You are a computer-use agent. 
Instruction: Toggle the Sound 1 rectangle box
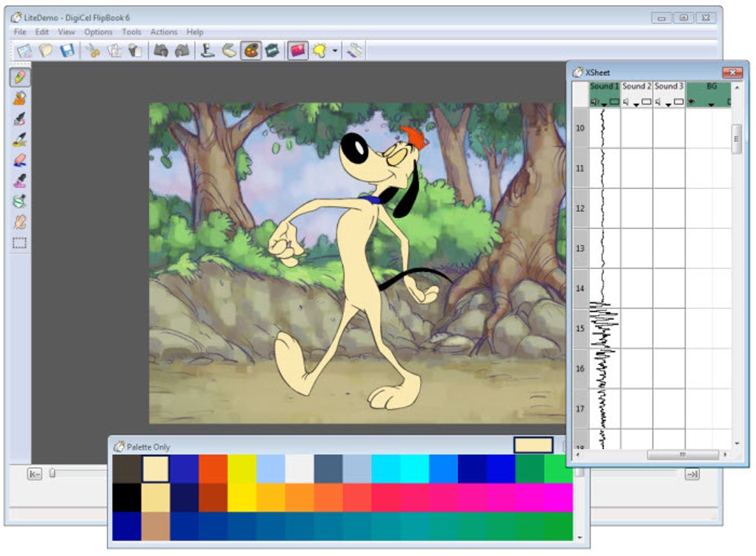[x=614, y=102]
